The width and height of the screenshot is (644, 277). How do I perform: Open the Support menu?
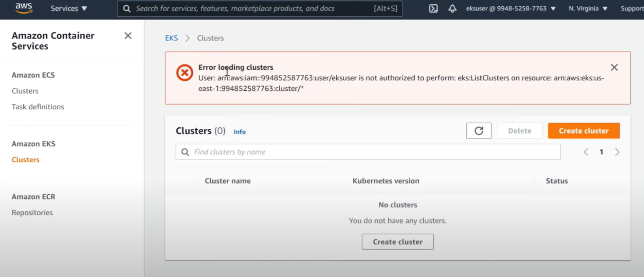632,8
